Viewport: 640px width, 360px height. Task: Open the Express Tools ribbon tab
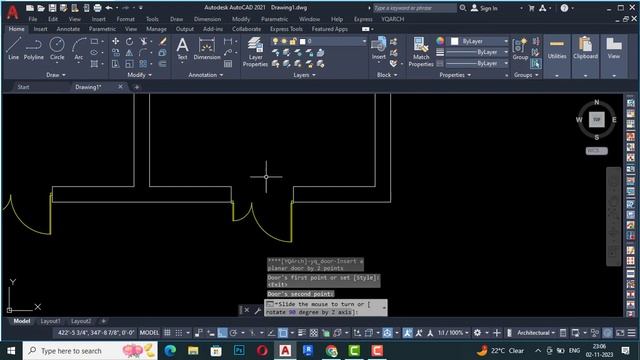[x=286, y=29]
